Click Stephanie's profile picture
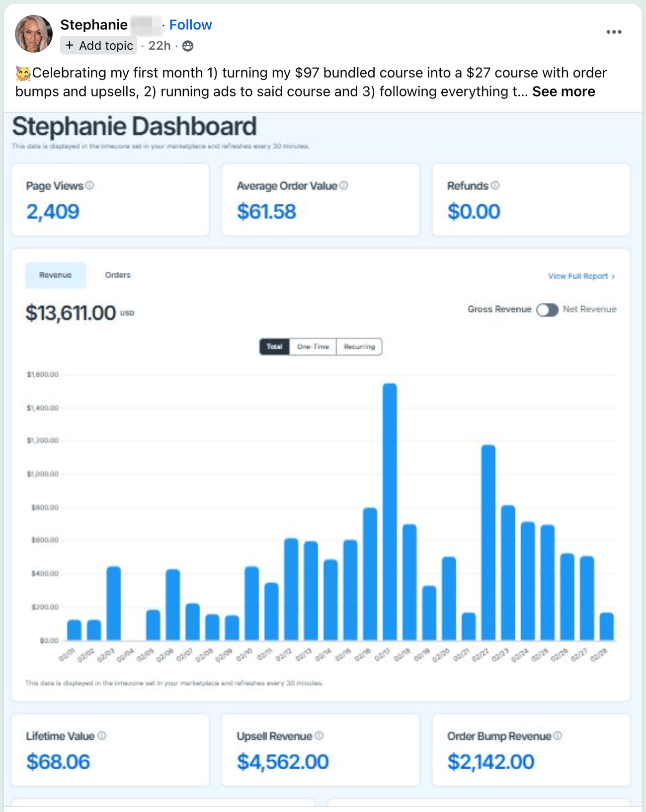646x812 pixels. click(x=34, y=34)
